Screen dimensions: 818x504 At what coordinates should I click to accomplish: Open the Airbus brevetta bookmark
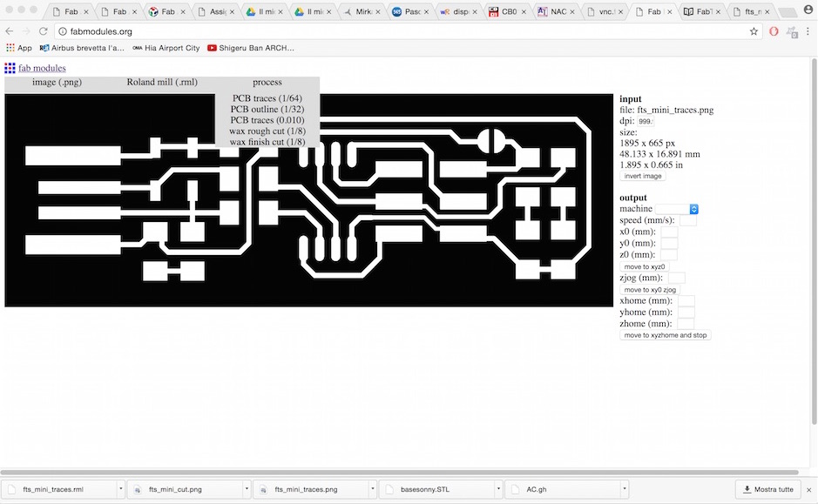click(82, 48)
